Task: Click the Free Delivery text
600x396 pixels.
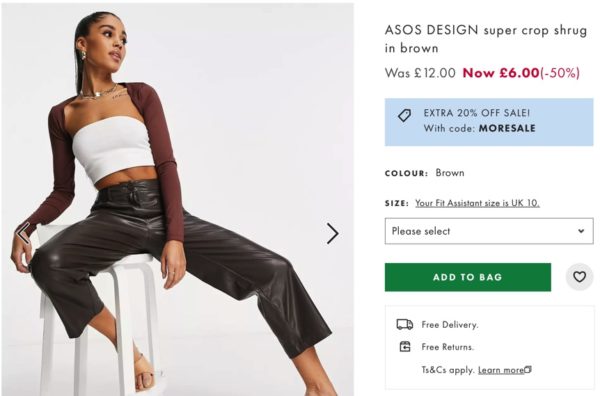Action: tap(450, 324)
